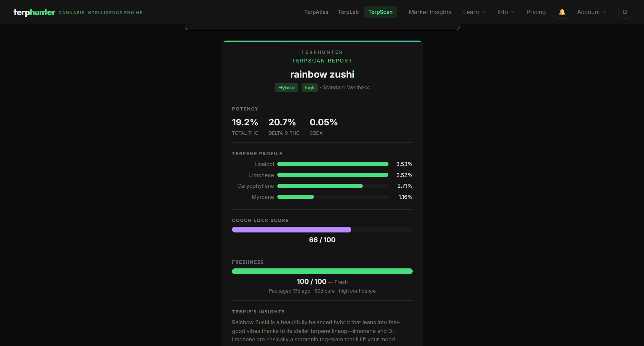Viewport: 644px width, 346px height.
Task: Select the high potency badge
Action: 309,87
